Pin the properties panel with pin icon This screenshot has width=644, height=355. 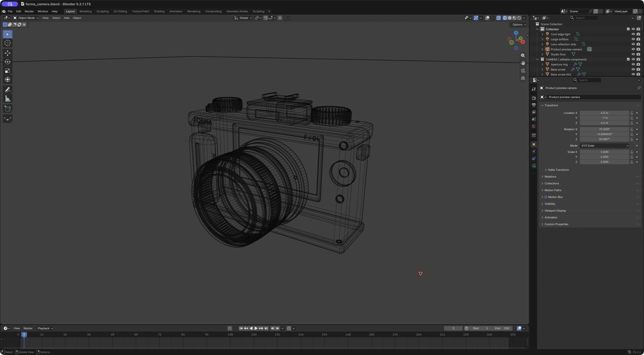[639, 88]
